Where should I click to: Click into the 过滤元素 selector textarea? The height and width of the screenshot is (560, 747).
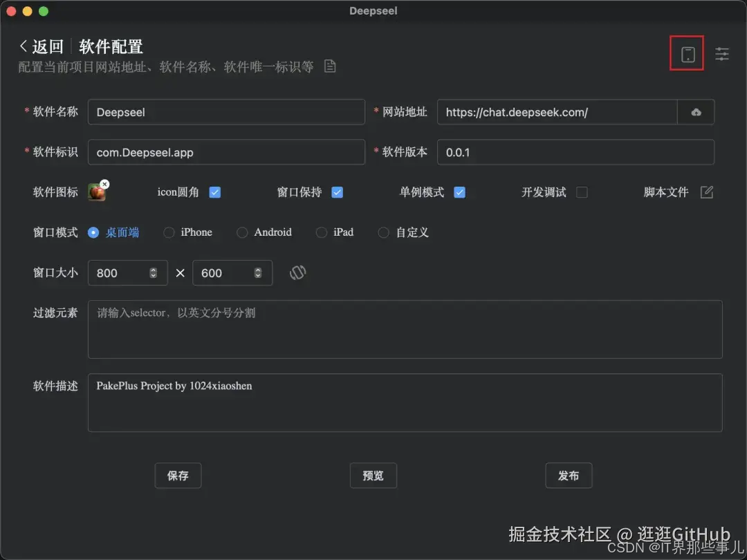click(405, 329)
